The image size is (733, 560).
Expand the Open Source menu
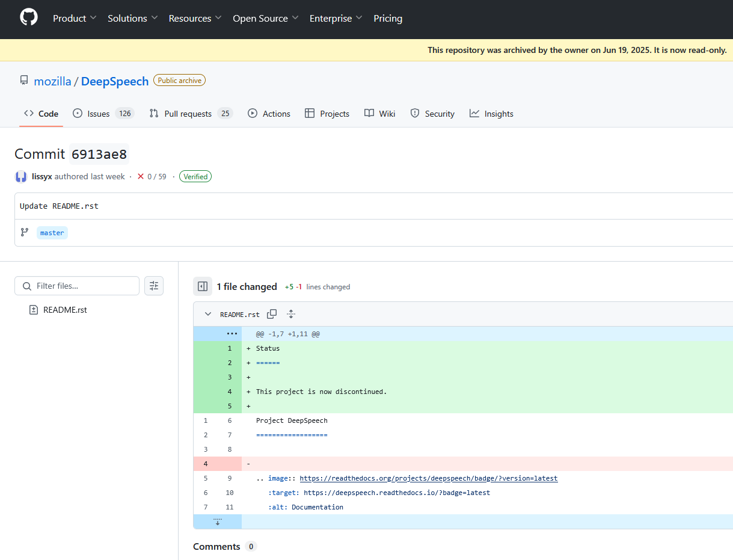pyautogui.click(x=266, y=18)
